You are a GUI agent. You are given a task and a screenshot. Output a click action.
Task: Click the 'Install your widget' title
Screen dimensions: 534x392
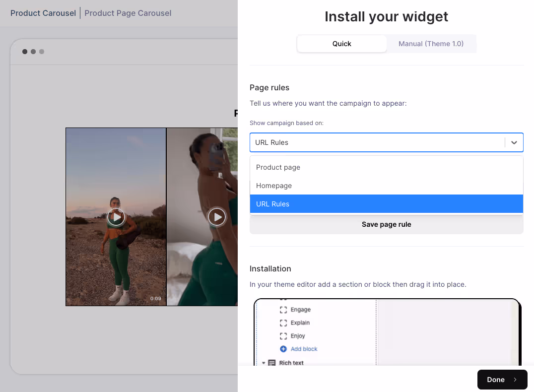(386, 17)
